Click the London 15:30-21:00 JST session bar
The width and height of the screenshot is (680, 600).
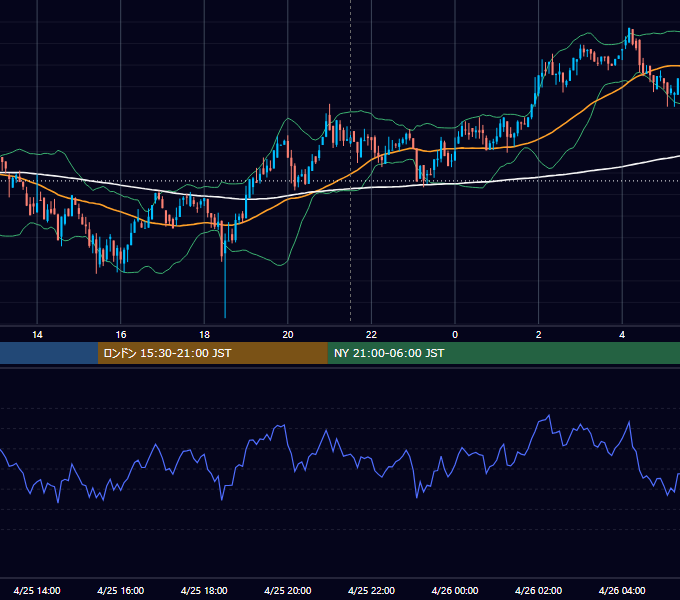pos(212,353)
